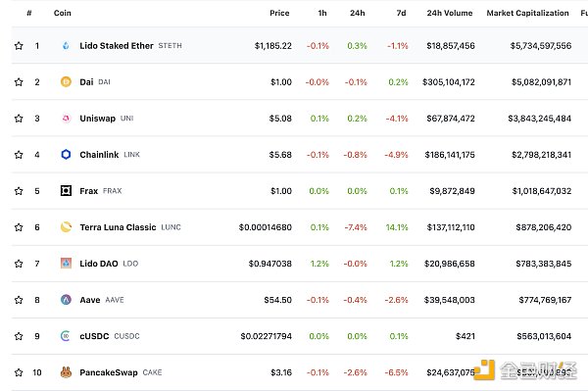This screenshot has width=588, height=391.
Task: Sort table by 24h Volume header
Action: 450,13
